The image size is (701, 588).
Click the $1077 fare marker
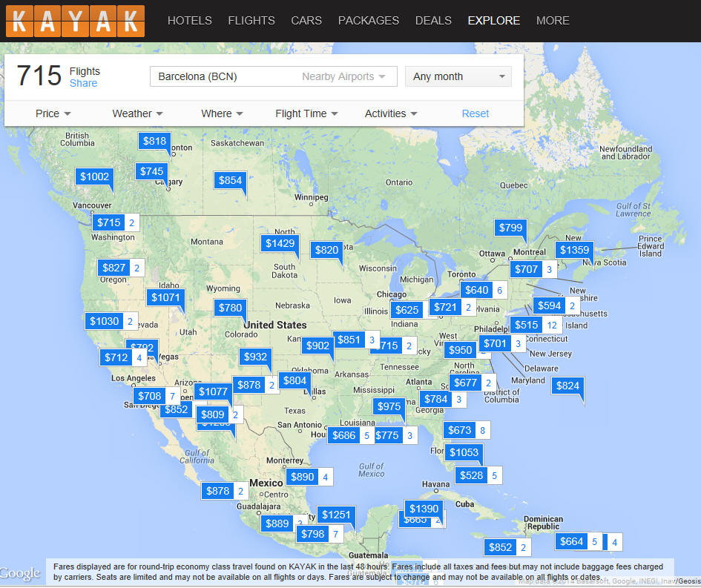[213, 392]
